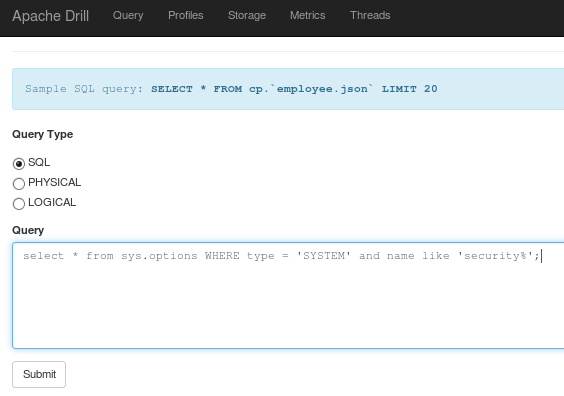564x396 pixels.
Task: Open the Threads page
Action: pyautogui.click(x=370, y=15)
